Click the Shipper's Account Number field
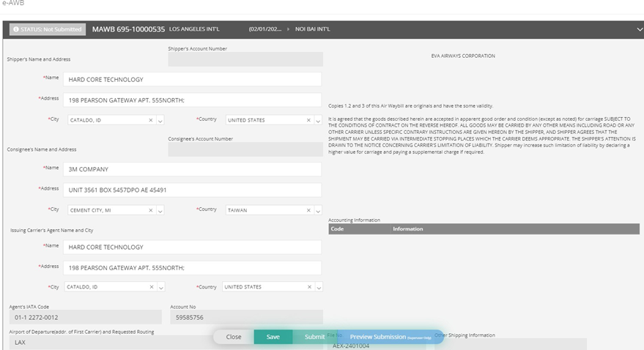The image size is (644, 350). 245,59
